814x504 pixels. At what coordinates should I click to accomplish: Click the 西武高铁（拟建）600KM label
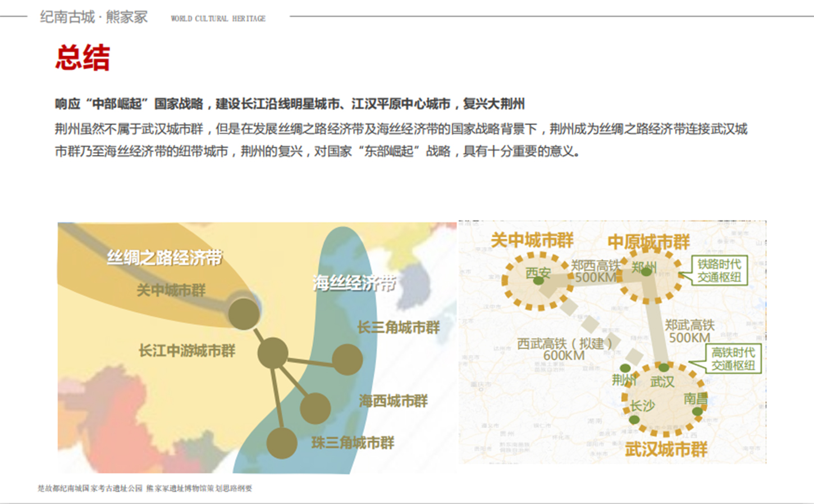[x=564, y=349]
